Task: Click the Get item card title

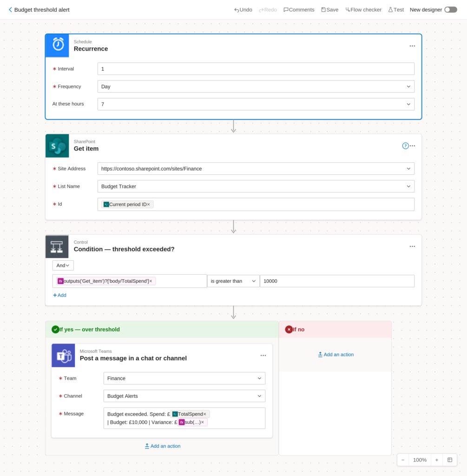Action: click(x=86, y=149)
